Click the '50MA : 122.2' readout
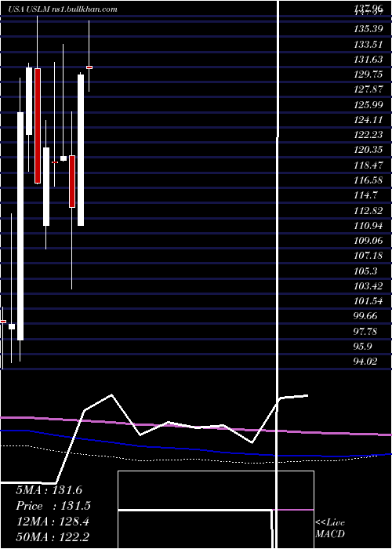The image size is (392, 549). [x=53, y=537]
